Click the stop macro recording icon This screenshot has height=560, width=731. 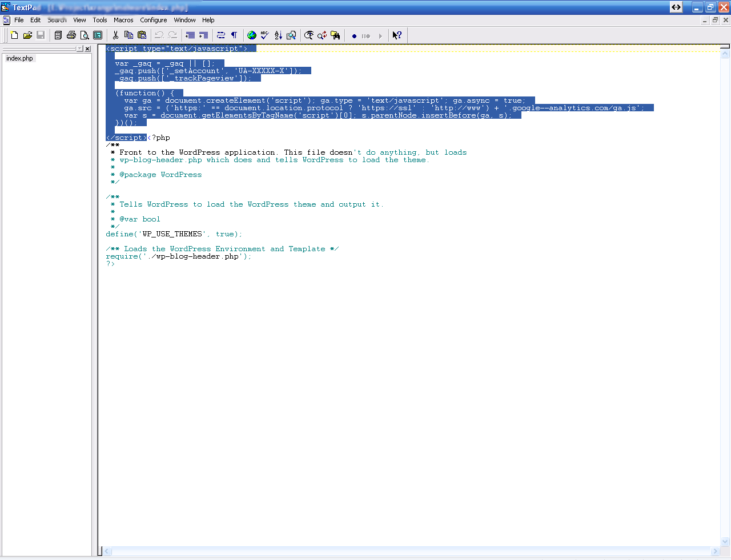click(x=366, y=36)
